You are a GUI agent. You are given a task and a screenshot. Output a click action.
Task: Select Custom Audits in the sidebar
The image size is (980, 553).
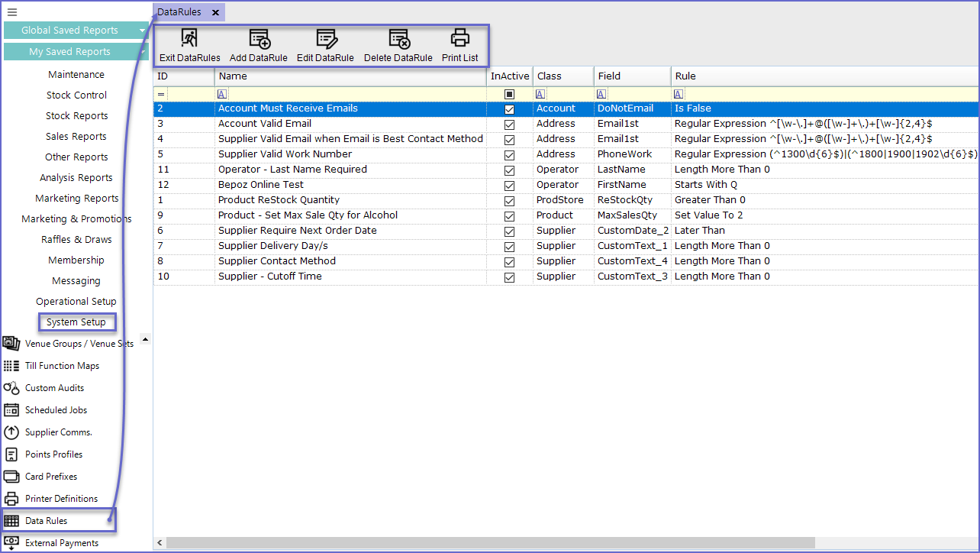54,388
